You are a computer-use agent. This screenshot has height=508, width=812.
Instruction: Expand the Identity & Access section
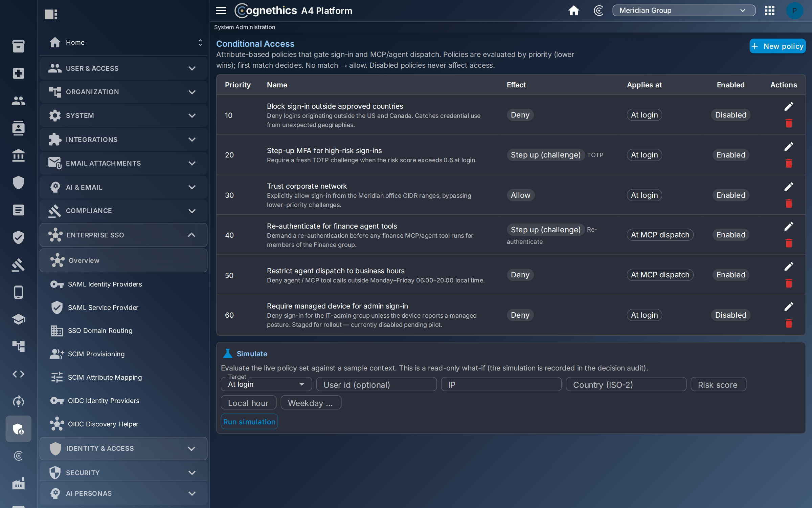click(x=123, y=448)
